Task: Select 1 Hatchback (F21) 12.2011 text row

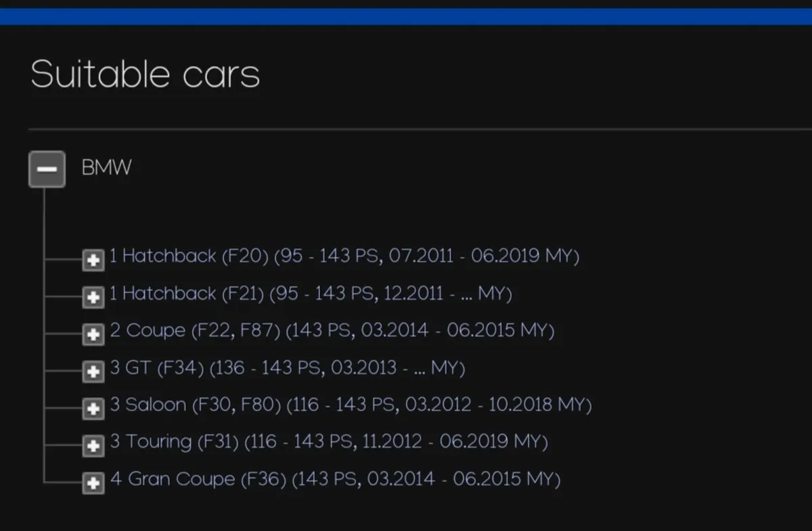Action: pyautogui.click(x=311, y=294)
